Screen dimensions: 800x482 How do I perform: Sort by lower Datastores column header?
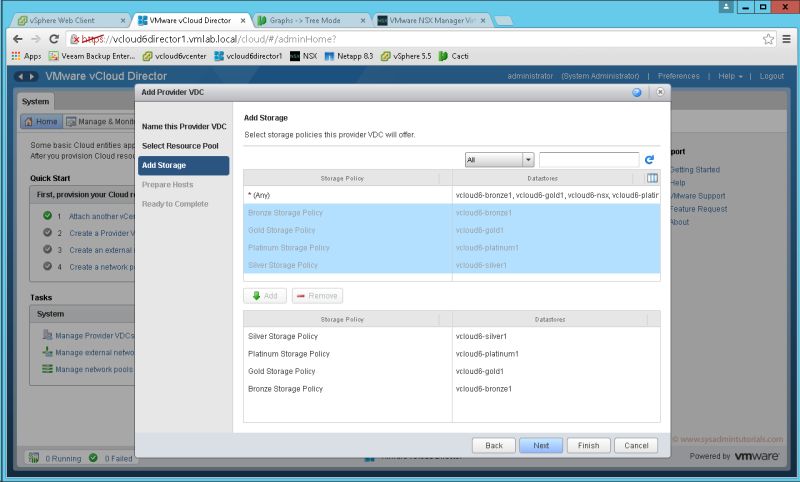tap(550, 319)
